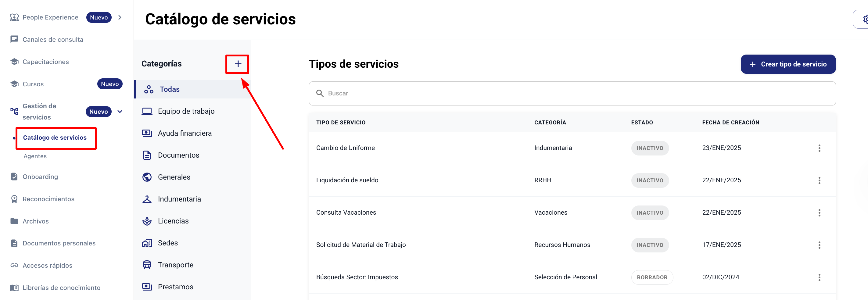The height and width of the screenshot is (300, 868).
Task: Go to Documentos personales in sidebar
Action: (x=59, y=243)
